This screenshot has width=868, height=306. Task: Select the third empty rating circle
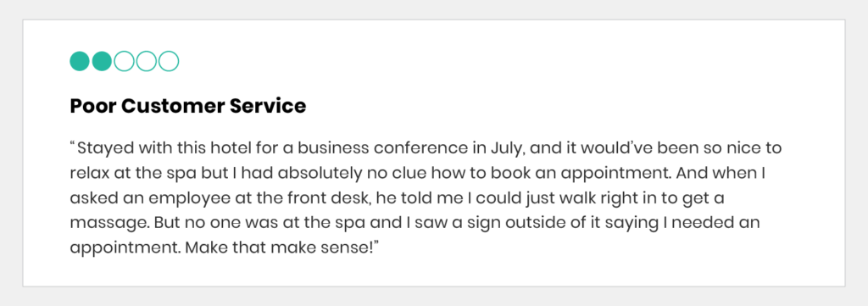pos(124,61)
